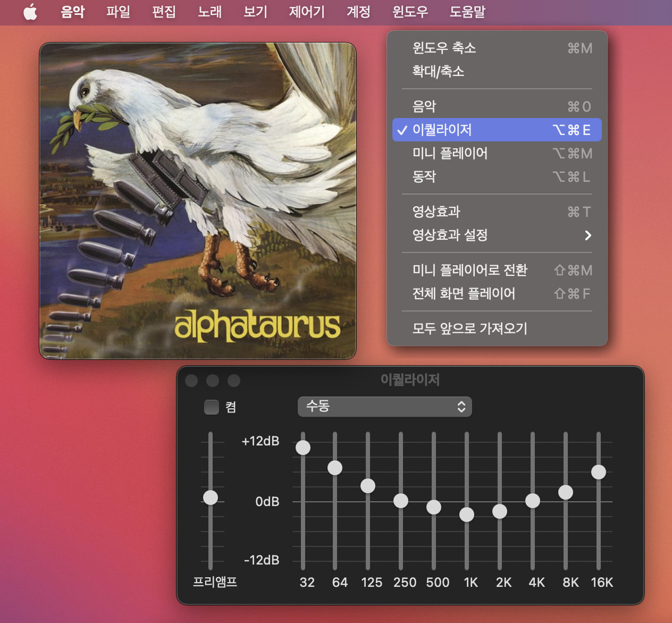Click the 0dB scale label
Screen dimensions: 672x623
(x=267, y=502)
